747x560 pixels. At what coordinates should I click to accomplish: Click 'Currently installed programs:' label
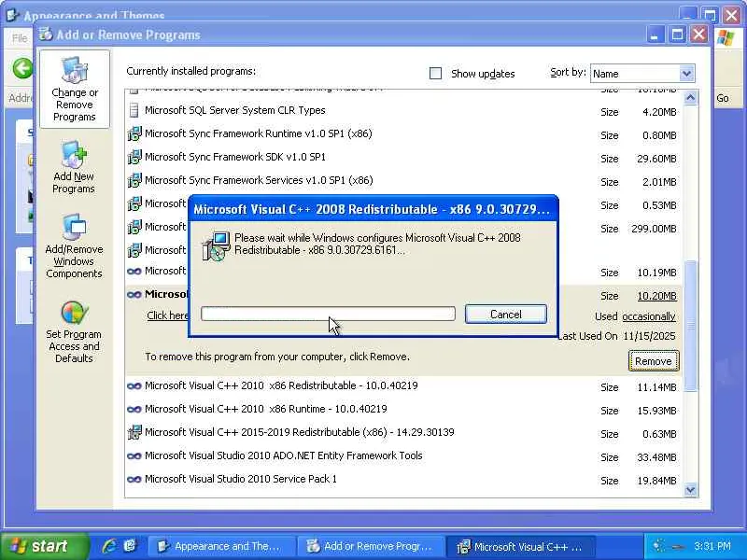pos(191,72)
